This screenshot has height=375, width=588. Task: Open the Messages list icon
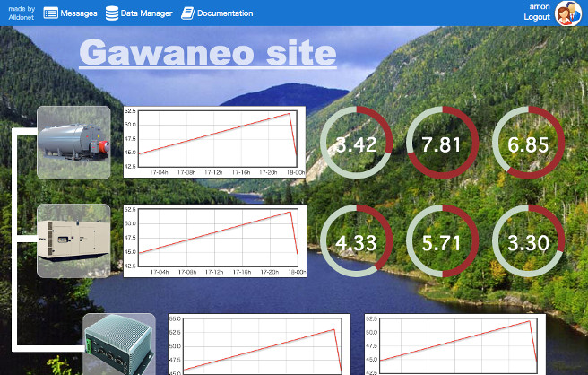pyautogui.click(x=50, y=13)
